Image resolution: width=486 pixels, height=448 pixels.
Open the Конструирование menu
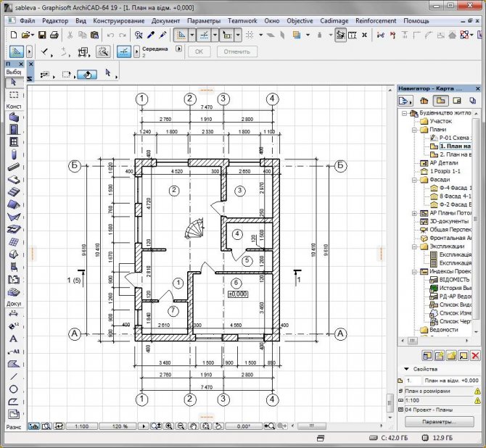[119, 21]
